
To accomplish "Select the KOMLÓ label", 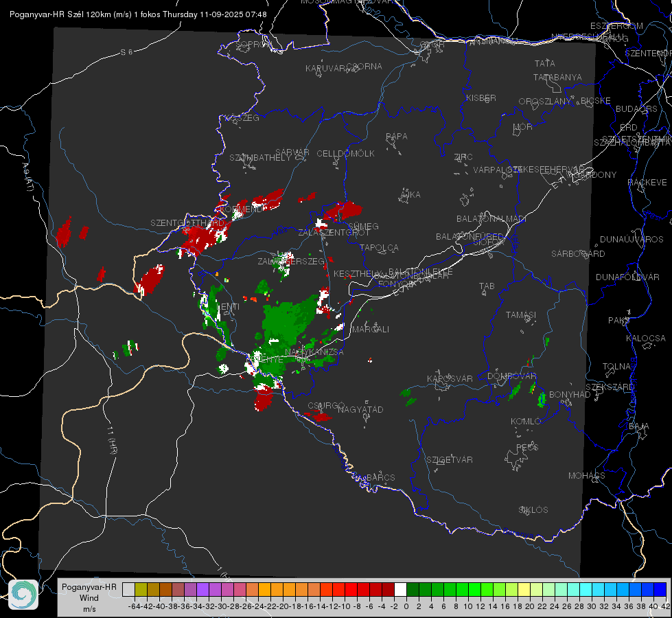I will click(526, 422).
